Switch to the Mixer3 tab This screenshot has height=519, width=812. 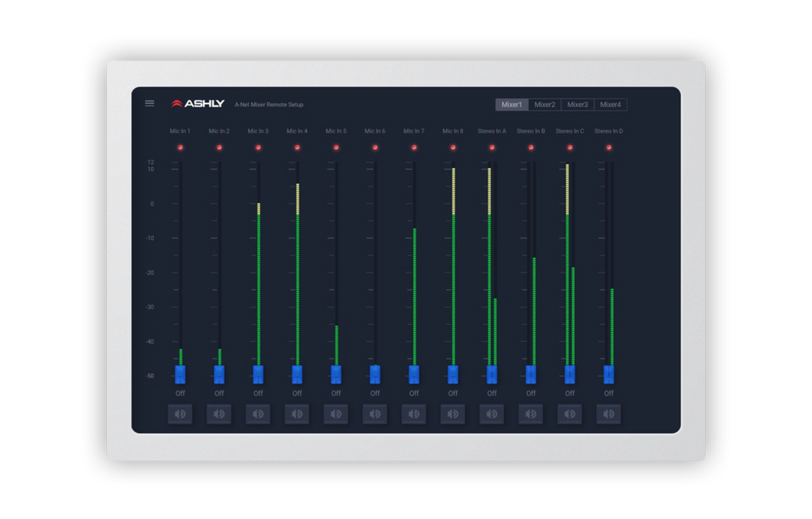(577, 105)
